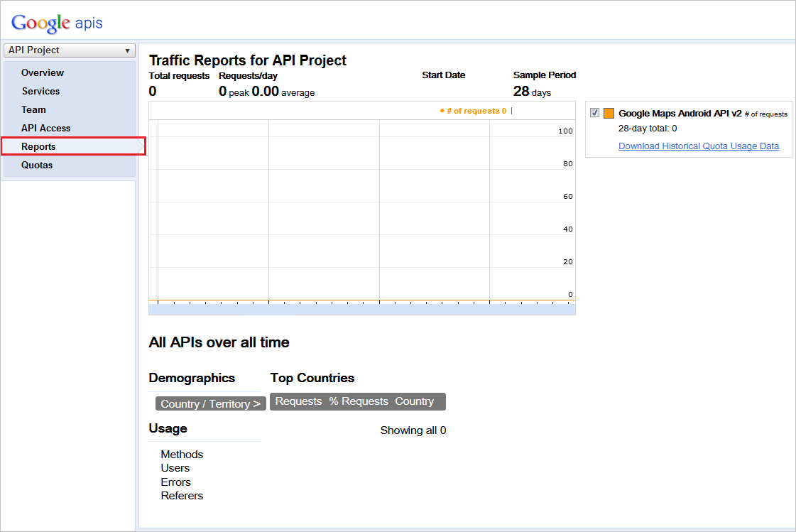Click the '28-day total: 0' text
The image size is (796, 532).
648,129
